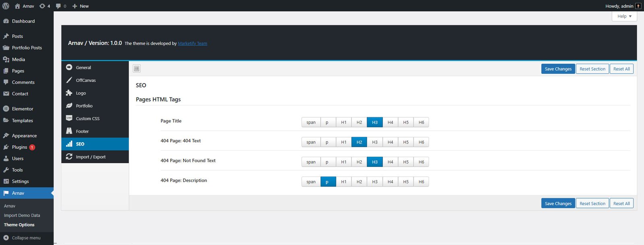Click the bottom Reset Section button
The width and height of the screenshot is (644, 245).
coord(592,203)
